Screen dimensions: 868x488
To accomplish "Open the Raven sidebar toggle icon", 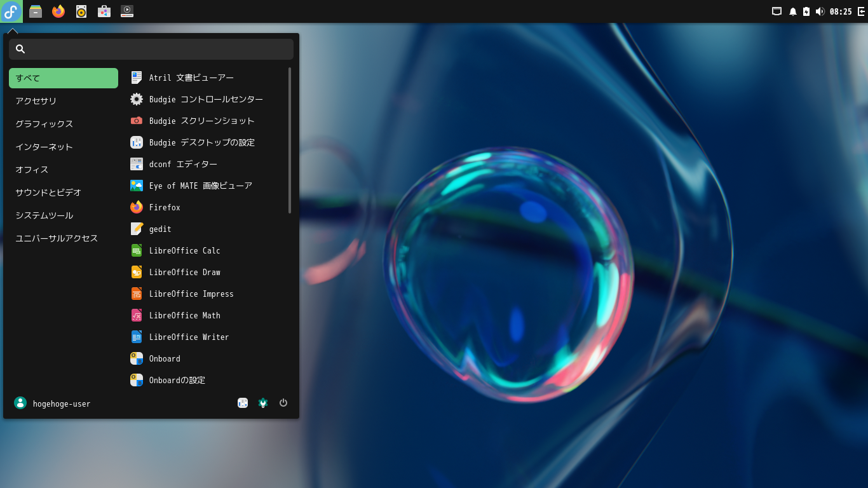I will click(x=862, y=11).
